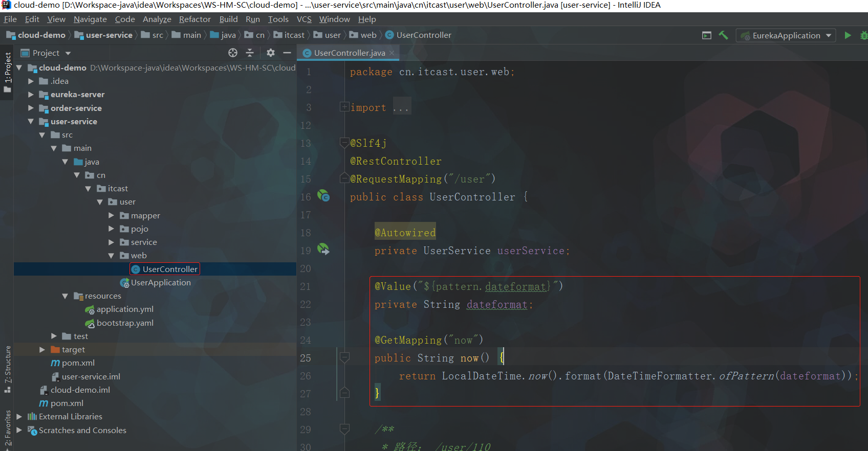The width and height of the screenshot is (868, 451).
Task: Click the Collapse All icon in Project panel
Action: coord(250,53)
